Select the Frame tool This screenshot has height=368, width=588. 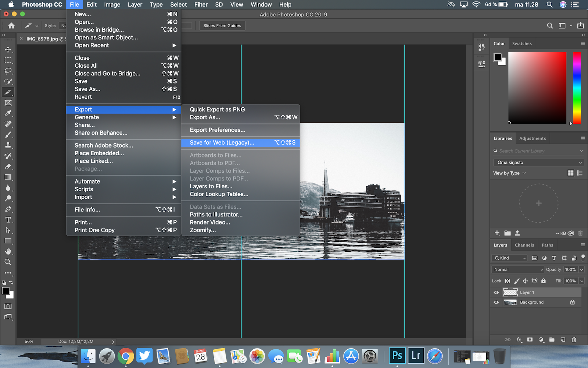click(8, 103)
